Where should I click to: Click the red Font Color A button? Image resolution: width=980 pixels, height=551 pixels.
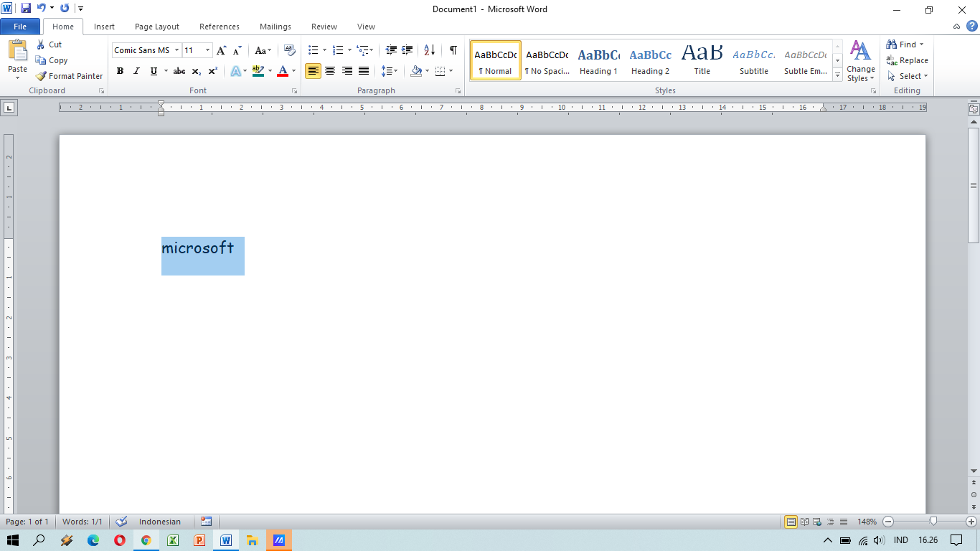[283, 71]
